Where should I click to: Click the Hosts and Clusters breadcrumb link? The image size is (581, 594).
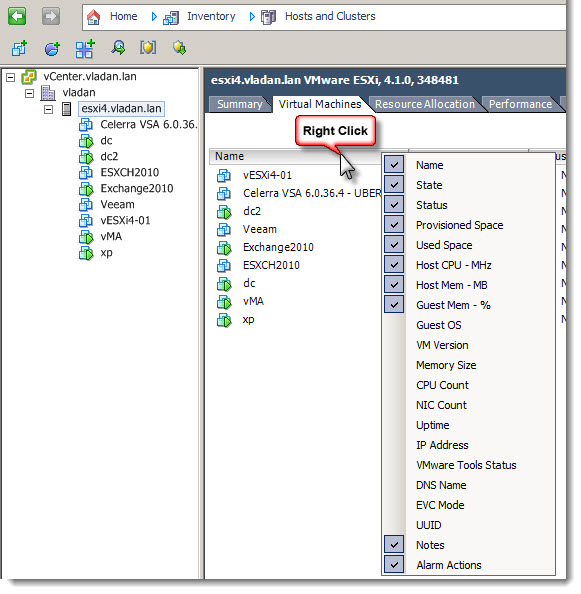pos(330,16)
